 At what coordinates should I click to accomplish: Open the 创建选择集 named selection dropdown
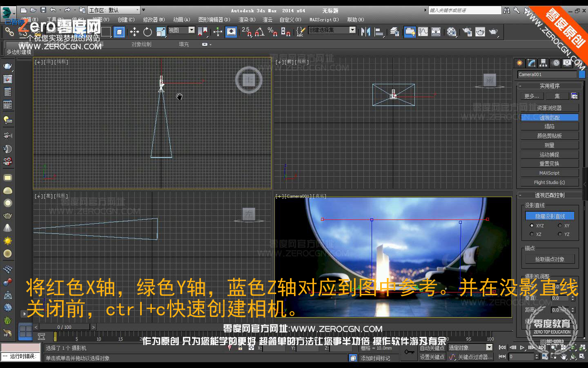[x=332, y=30]
